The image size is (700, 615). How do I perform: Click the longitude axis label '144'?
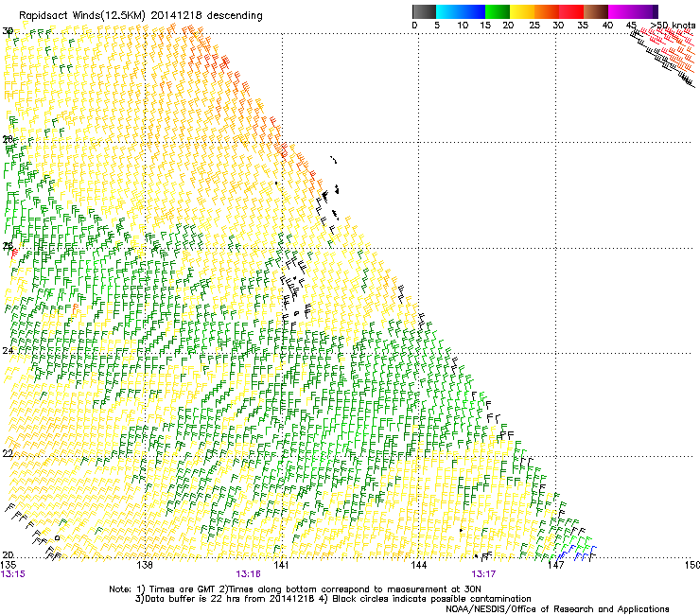[418, 565]
